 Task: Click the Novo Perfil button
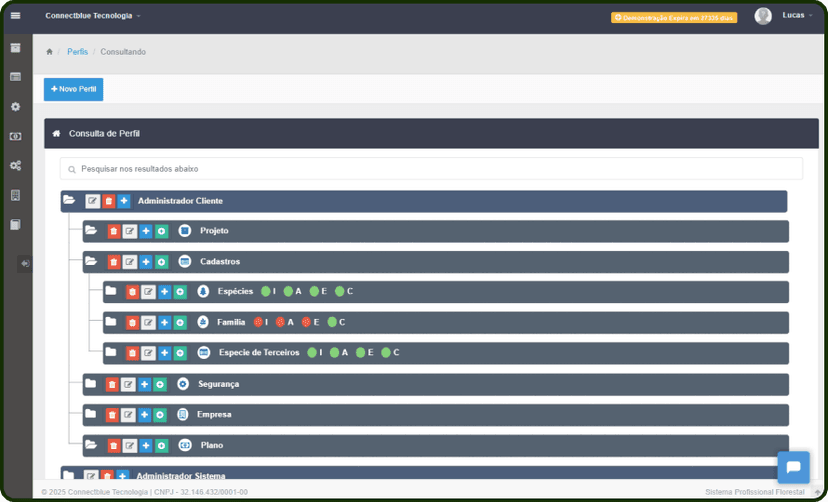[73, 89]
